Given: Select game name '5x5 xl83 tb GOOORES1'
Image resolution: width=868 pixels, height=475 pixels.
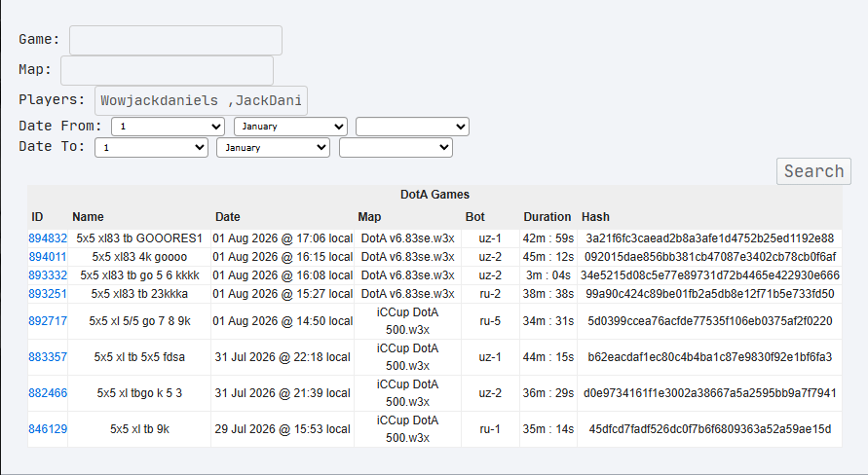Looking at the screenshot, I should pos(139,238).
